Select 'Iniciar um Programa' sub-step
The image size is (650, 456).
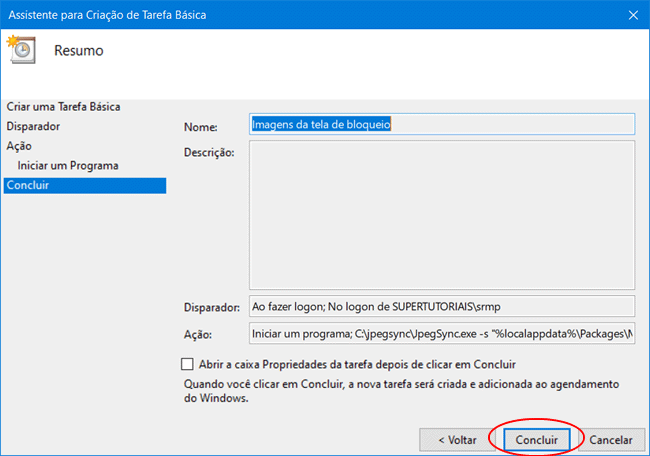[68, 166]
